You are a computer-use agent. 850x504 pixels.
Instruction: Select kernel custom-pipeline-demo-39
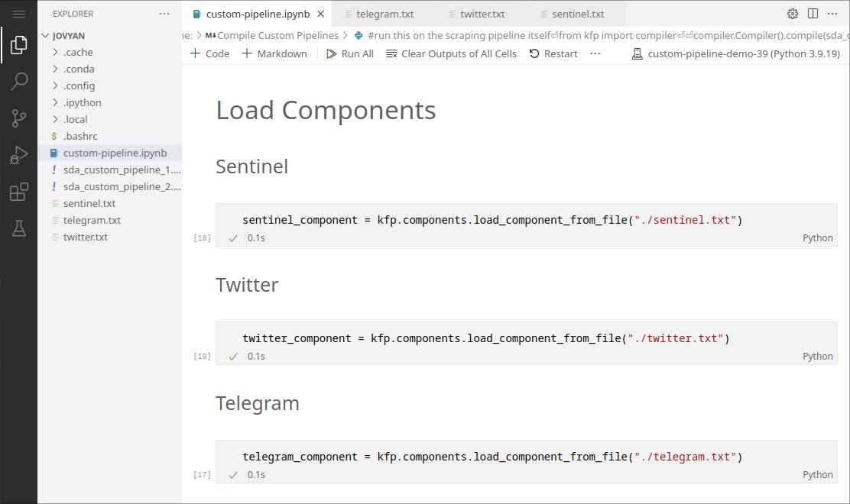[x=736, y=53]
